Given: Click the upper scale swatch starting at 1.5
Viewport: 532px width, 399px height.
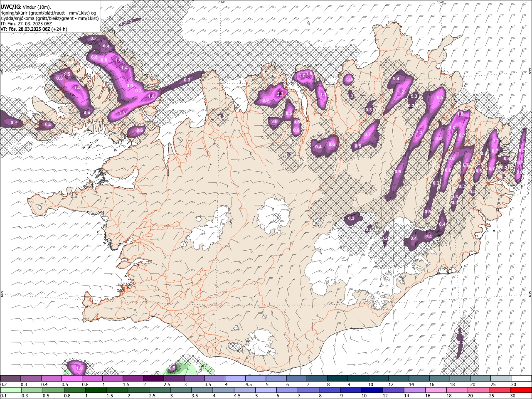Looking at the screenshot, I should pyautogui.click(x=133, y=379).
